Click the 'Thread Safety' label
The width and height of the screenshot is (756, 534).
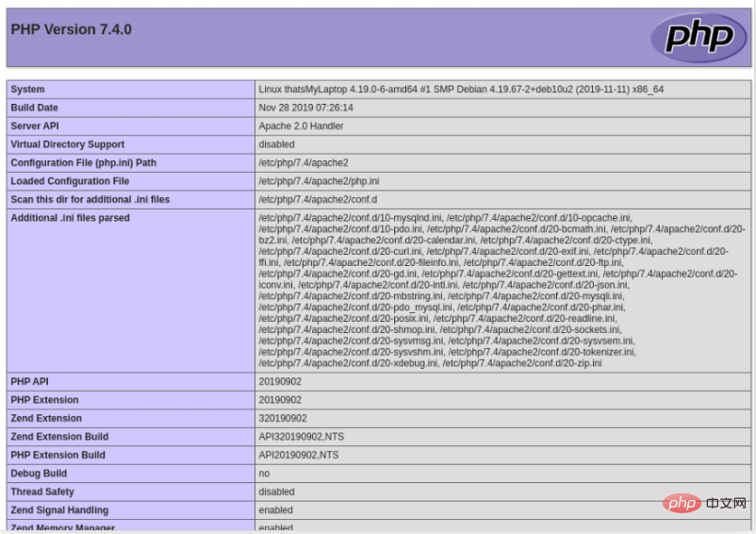coord(42,492)
